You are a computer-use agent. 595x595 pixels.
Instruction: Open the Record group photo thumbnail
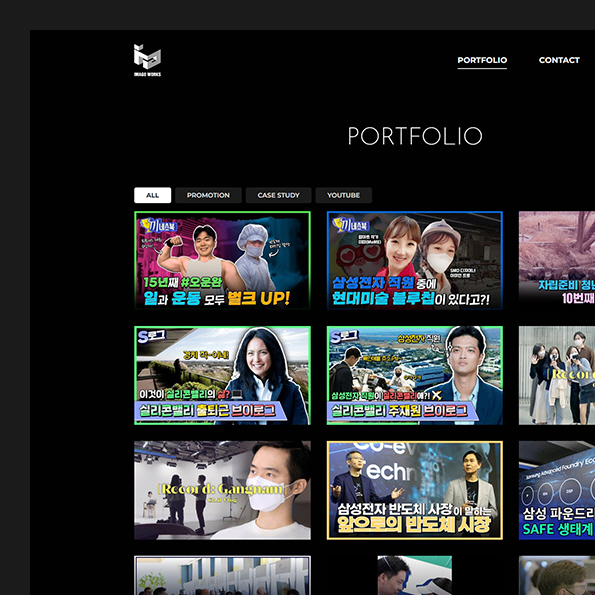pos(557,375)
